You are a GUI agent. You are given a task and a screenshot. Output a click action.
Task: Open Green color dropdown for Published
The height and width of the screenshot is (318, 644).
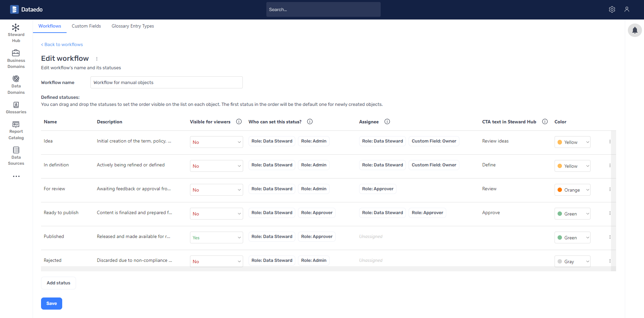572,238
